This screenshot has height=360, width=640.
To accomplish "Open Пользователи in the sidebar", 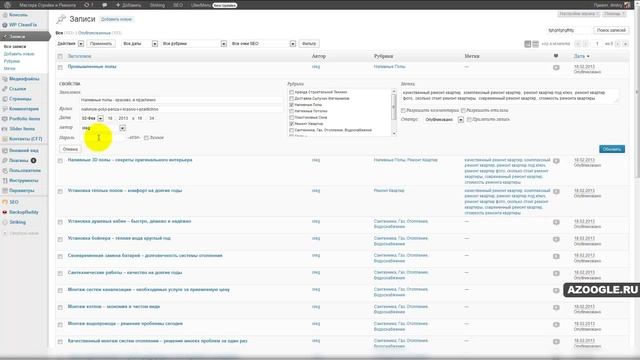I will [25, 171].
